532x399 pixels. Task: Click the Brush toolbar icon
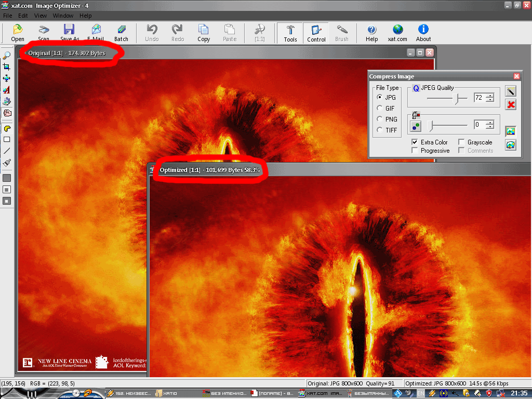342,33
